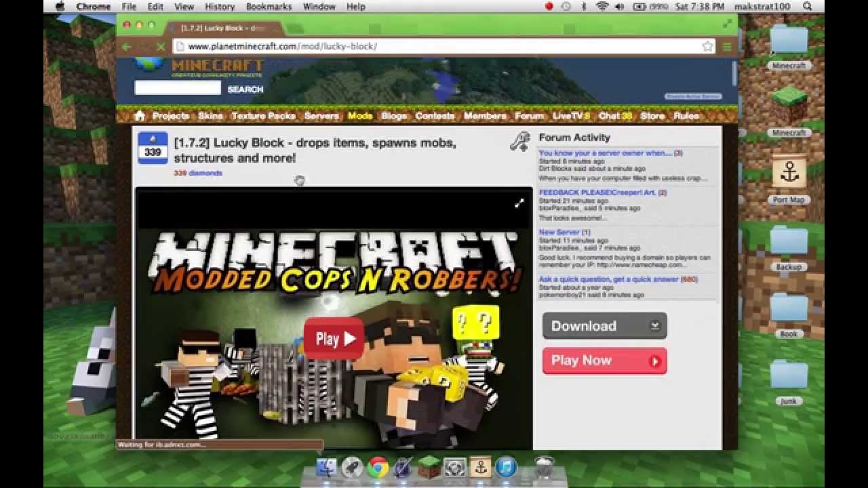Bookmark page with the star icon

tap(708, 46)
